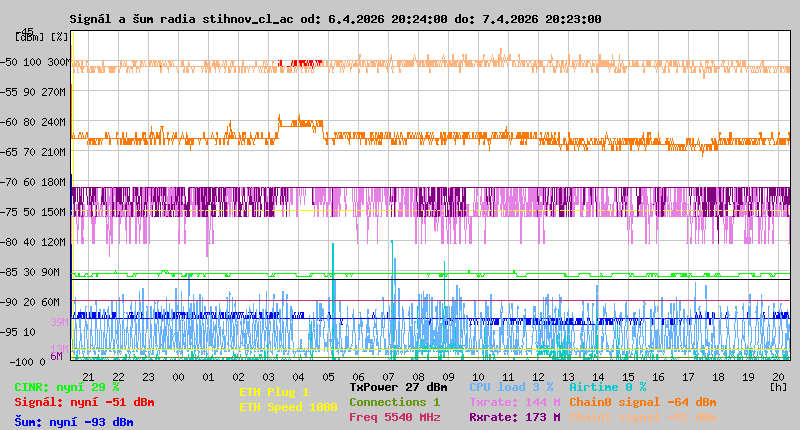Select the ETH Speed 1000 legend label
This screenshot has height=430, width=800.
(274, 408)
